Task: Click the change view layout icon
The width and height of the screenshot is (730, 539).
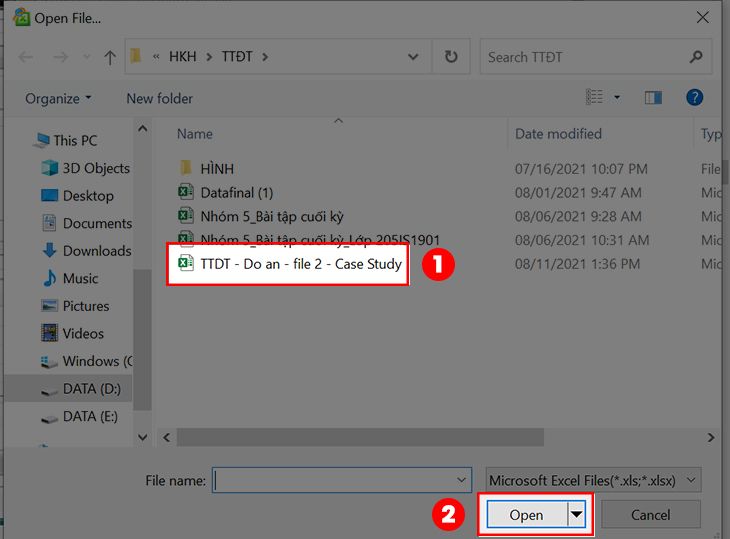Action: 595,97
